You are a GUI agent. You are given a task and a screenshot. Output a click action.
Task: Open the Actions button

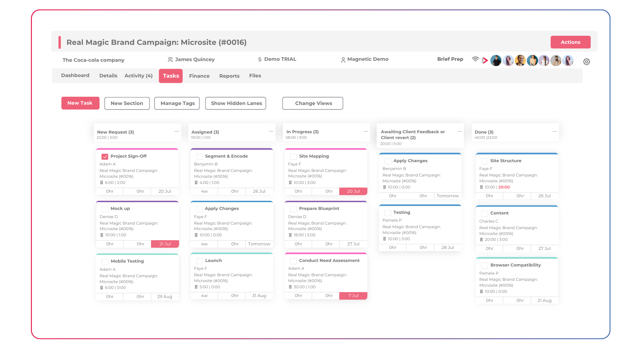click(570, 42)
